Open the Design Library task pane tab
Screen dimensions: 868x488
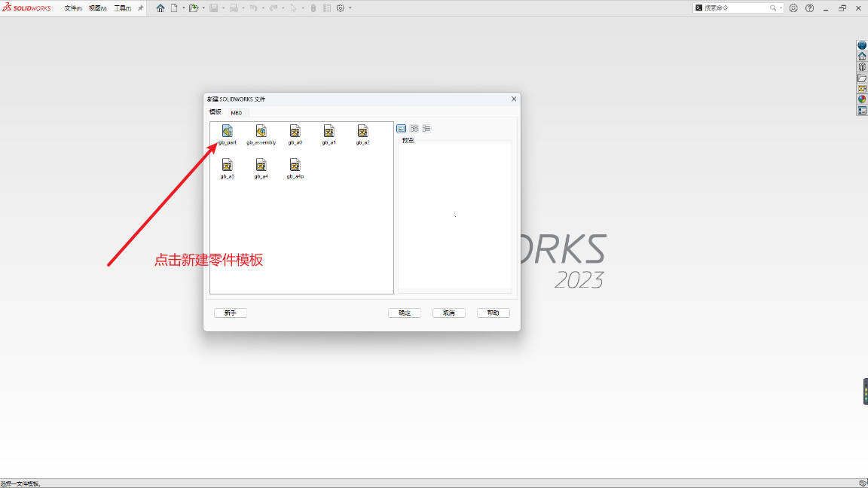[862, 67]
